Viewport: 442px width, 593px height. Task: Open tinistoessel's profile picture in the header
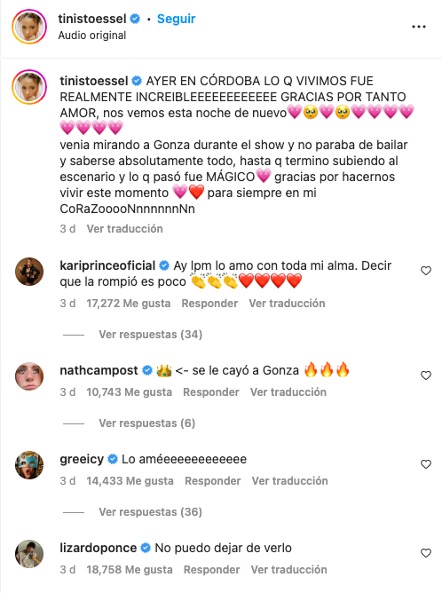tap(29, 27)
